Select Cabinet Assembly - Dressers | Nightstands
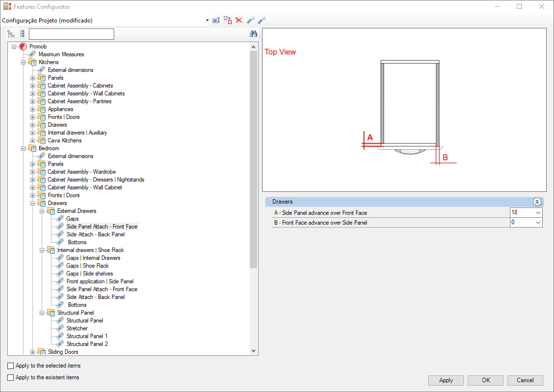Viewport: 554px width, 392px height. click(x=96, y=180)
